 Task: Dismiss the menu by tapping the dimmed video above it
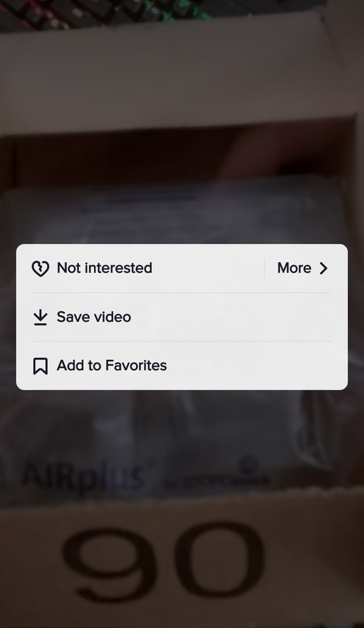(182, 120)
